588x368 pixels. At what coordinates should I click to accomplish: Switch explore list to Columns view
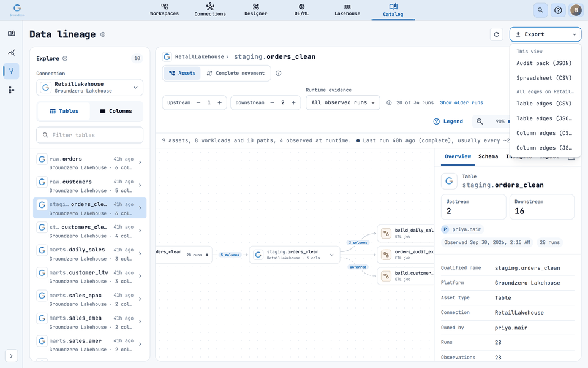pyautogui.click(x=116, y=111)
